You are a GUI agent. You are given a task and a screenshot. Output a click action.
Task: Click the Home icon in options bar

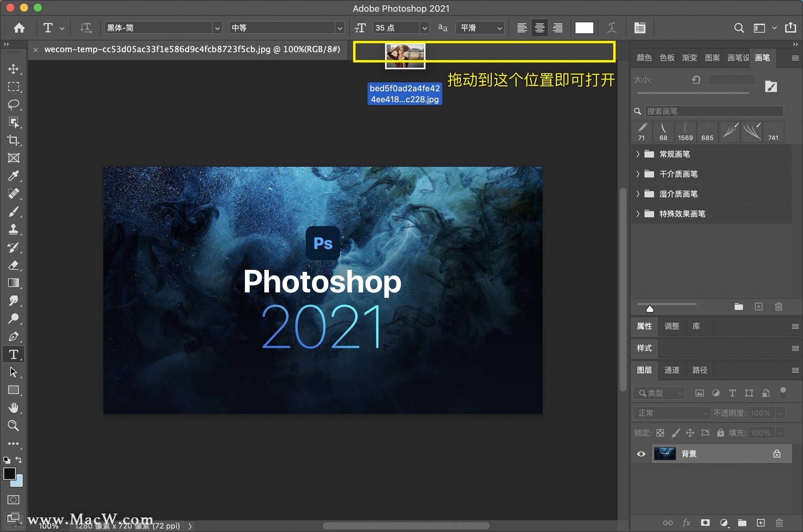tap(19, 28)
